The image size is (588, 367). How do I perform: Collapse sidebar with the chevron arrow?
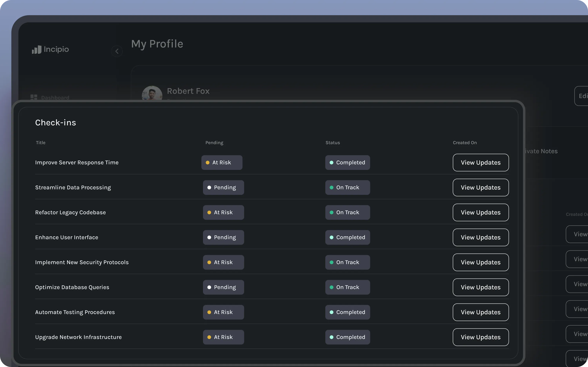click(x=117, y=51)
